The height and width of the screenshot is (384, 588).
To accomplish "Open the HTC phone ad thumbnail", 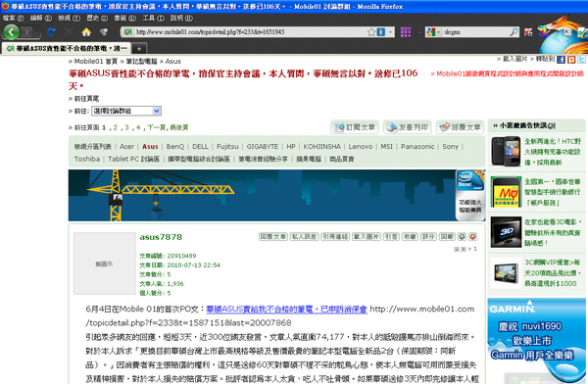I will click(506, 151).
